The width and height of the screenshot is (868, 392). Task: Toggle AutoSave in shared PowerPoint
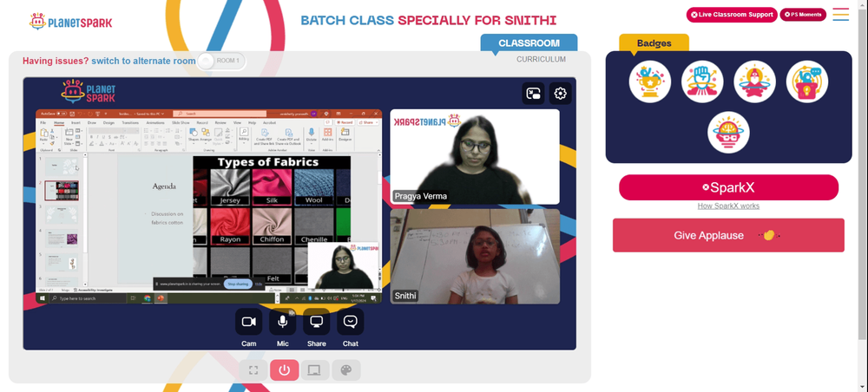click(x=62, y=114)
